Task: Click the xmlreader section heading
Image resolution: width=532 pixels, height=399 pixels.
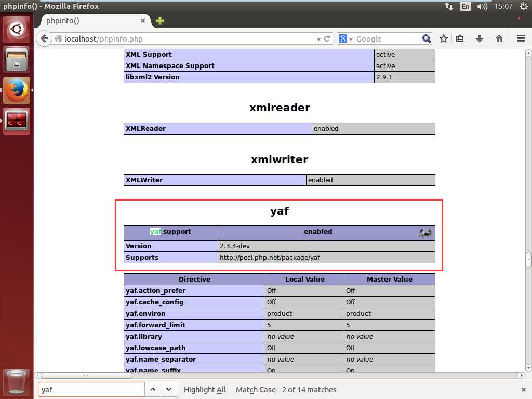Action: coord(280,108)
